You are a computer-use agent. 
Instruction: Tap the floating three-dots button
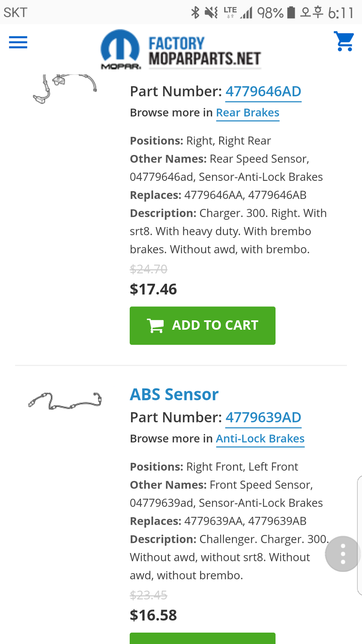[x=343, y=554]
